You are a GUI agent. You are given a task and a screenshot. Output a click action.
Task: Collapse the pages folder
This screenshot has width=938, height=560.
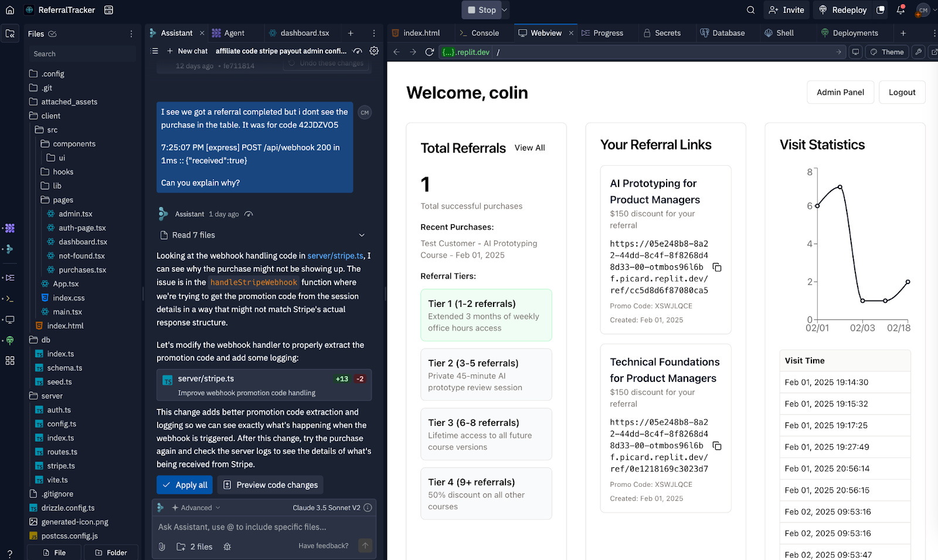click(x=57, y=200)
